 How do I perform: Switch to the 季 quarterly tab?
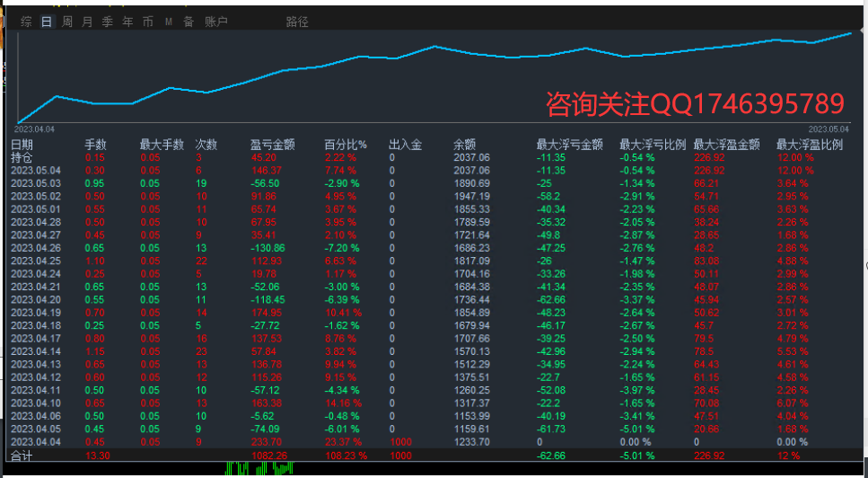[x=108, y=22]
